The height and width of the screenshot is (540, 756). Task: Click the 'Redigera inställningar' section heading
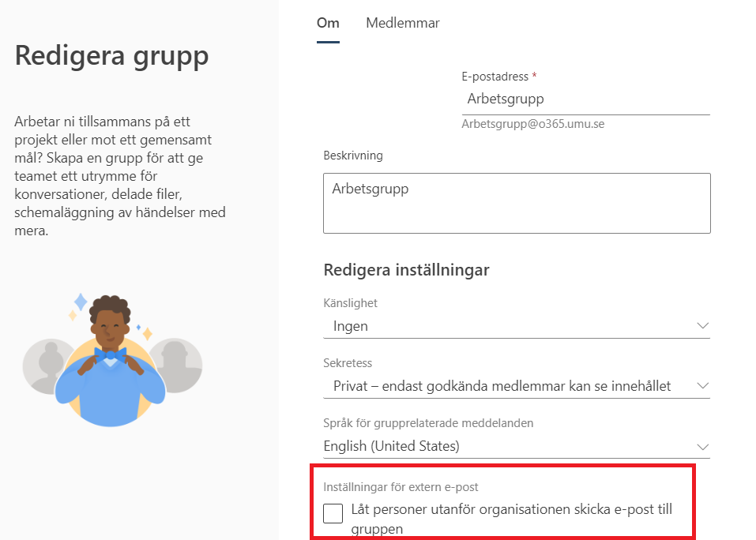(x=407, y=270)
